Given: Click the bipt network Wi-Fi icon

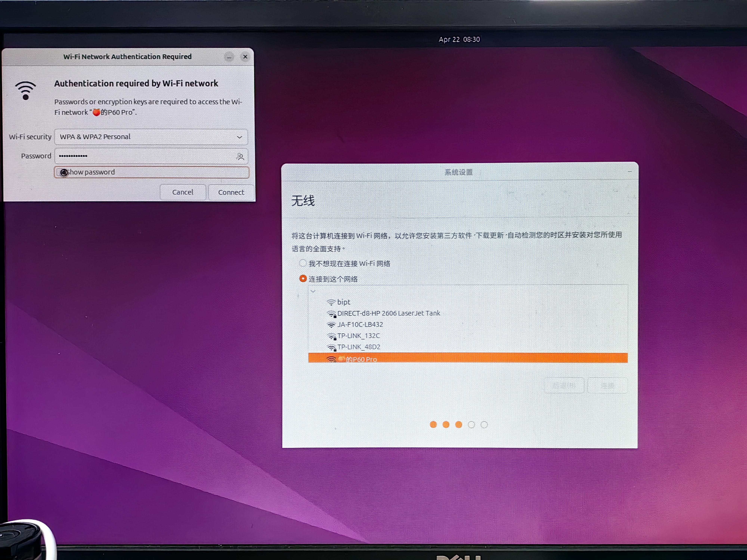Looking at the screenshot, I should tap(331, 302).
